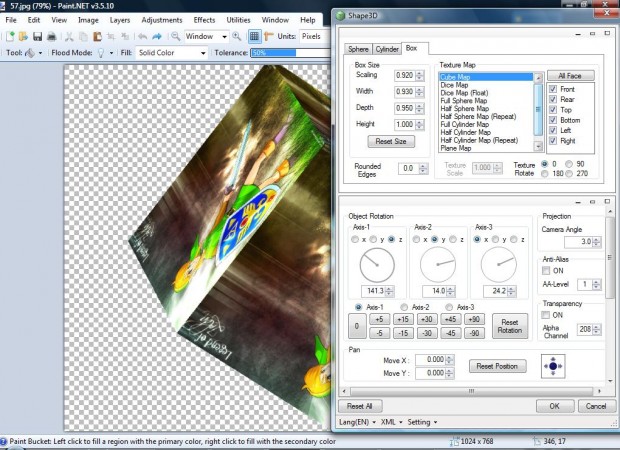This screenshot has height=450, width=620.
Task: Open the Layers menu
Action: click(120, 20)
